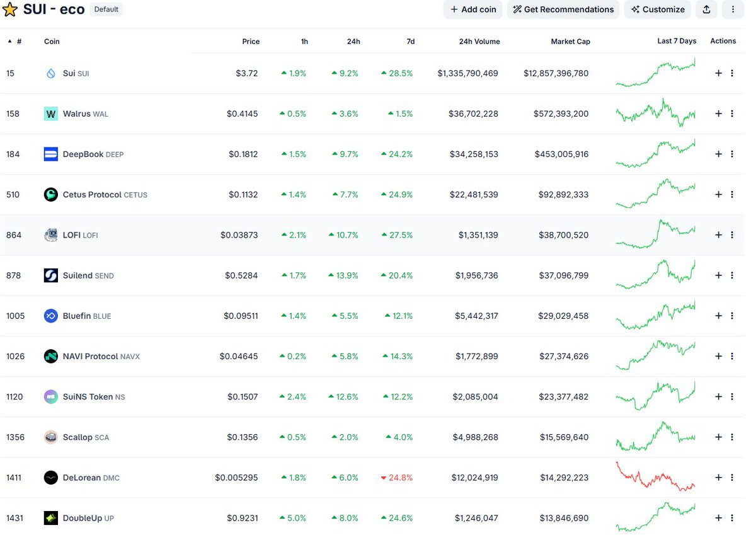Sort table by 7d column header

[x=411, y=42]
